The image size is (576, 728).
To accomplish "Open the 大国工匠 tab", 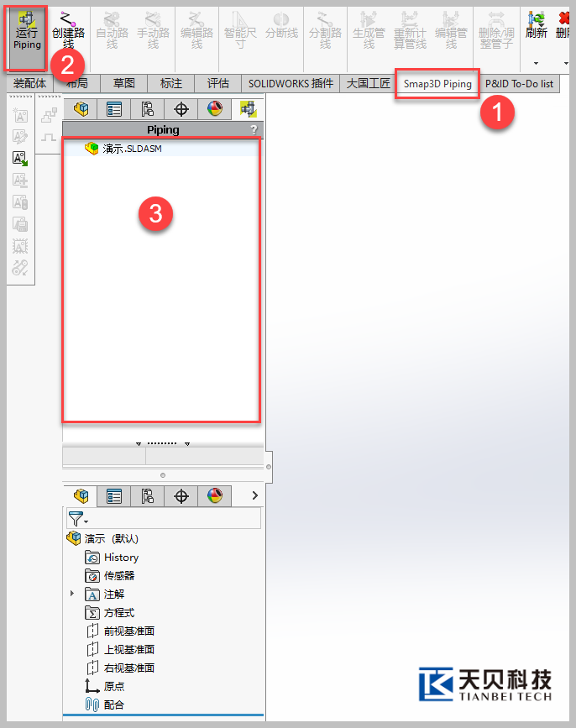I will [368, 84].
